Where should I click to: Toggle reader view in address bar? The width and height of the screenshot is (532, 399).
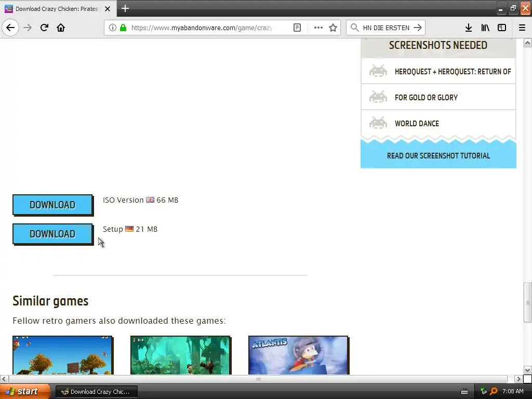[297, 28]
